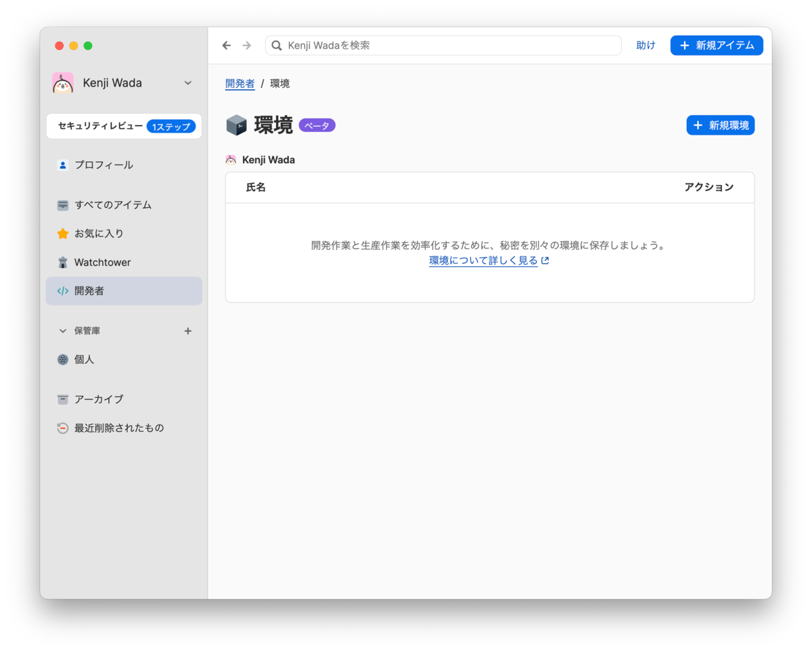Go back with the left arrow
Screen dimensions: 812x652
(x=227, y=45)
